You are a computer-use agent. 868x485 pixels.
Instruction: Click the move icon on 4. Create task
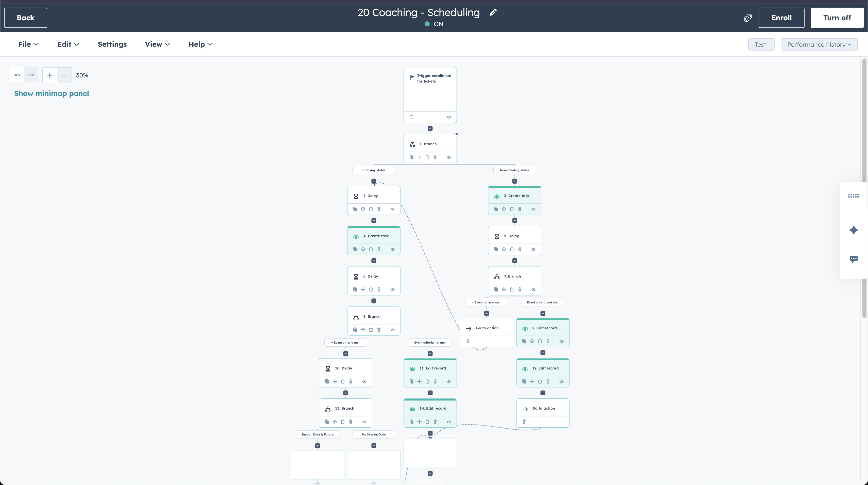click(x=363, y=249)
